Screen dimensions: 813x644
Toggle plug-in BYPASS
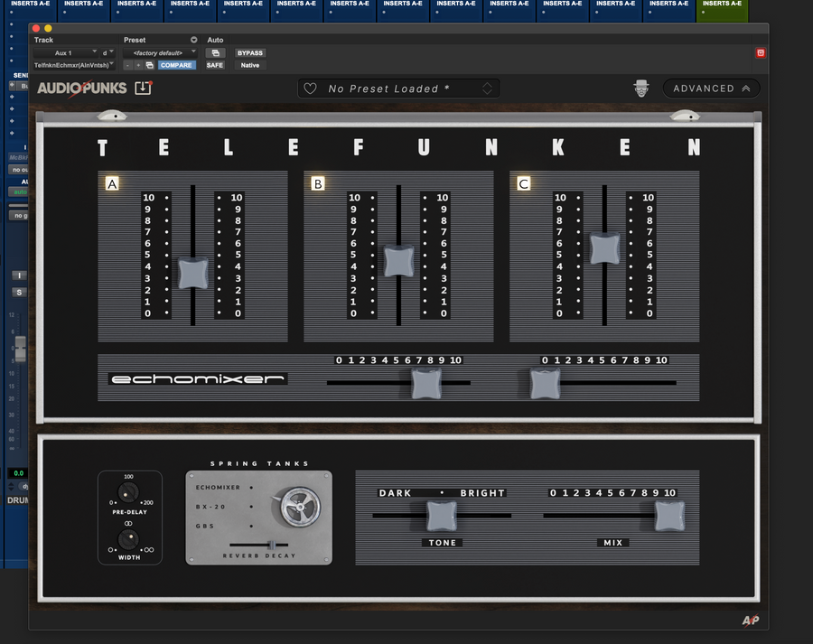point(250,53)
